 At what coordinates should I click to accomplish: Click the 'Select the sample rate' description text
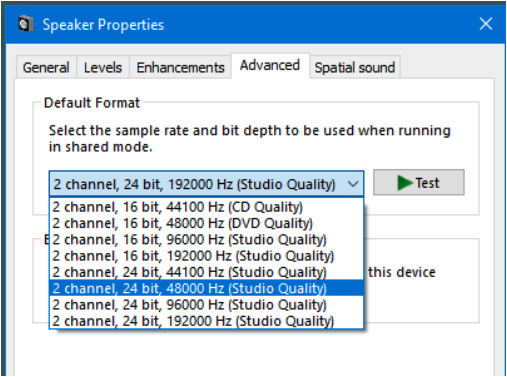[250, 138]
